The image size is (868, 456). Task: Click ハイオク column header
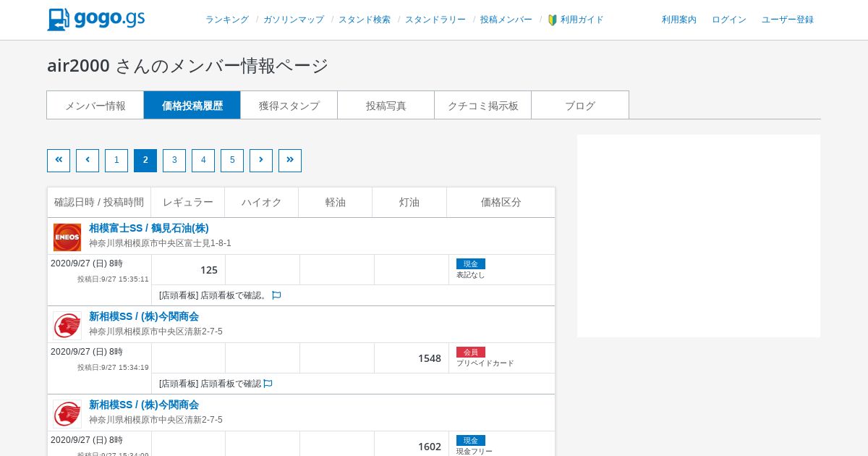click(x=262, y=203)
